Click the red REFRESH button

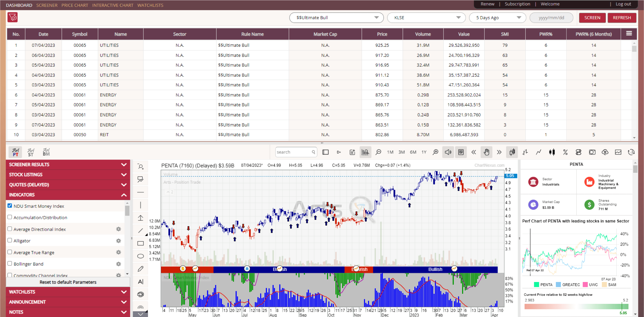tap(622, 18)
